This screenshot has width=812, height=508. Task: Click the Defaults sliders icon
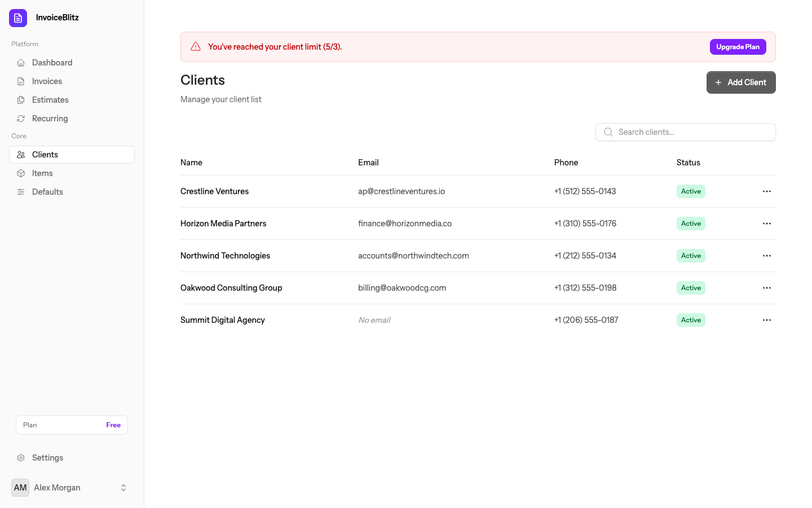pos(21,191)
